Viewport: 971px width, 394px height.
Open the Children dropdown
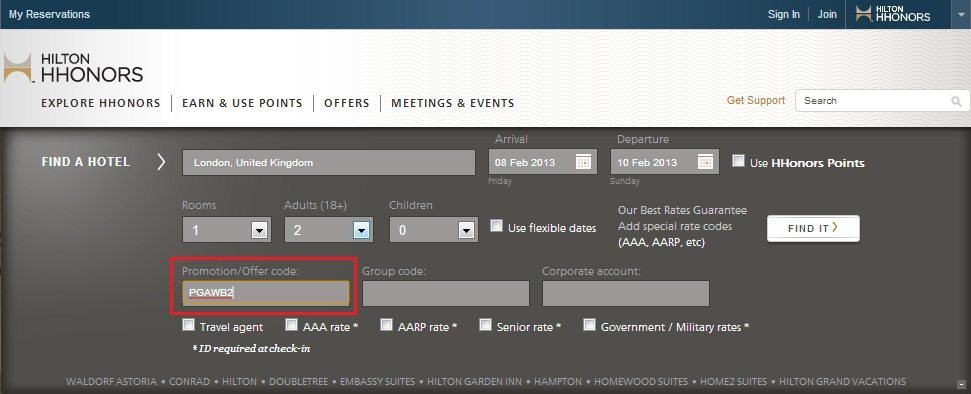coord(433,230)
